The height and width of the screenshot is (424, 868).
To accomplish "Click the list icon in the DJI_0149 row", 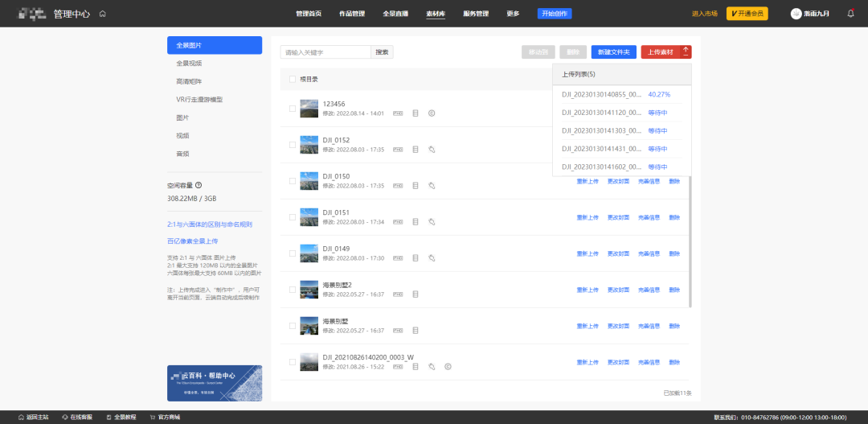I will [416, 257].
